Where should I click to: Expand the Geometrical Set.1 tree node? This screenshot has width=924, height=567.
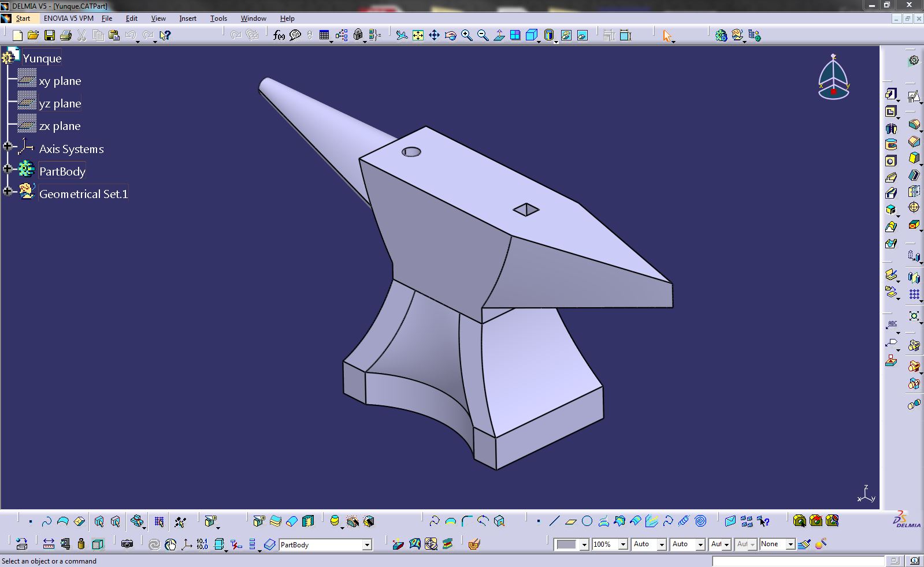[8, 191]
